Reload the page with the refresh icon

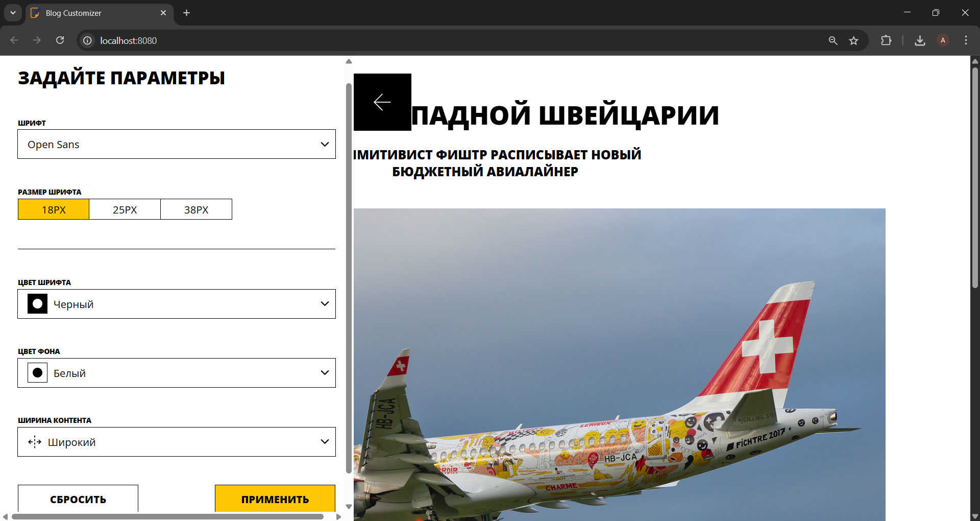coord(60,40)
